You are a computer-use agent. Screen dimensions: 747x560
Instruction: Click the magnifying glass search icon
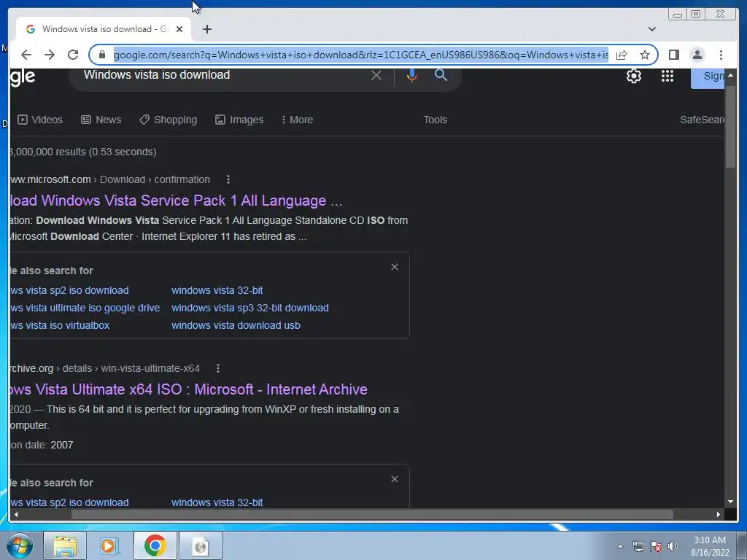441,75
